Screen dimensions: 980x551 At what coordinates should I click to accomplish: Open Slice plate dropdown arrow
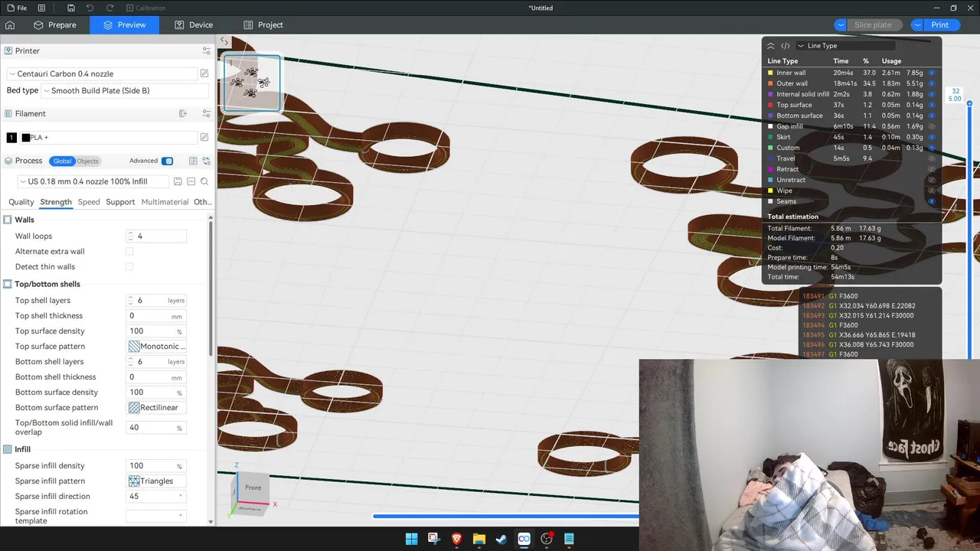click(841, 24)
